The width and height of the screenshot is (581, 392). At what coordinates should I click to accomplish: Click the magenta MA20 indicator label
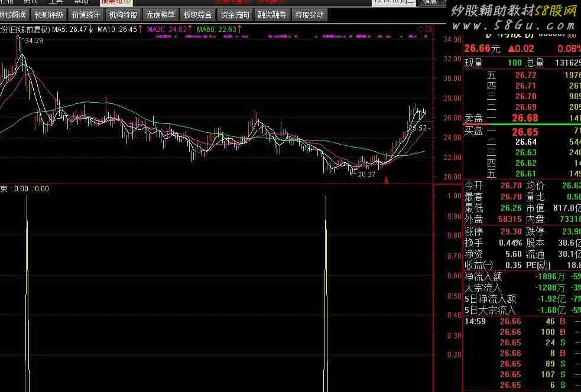click(167, 29)
